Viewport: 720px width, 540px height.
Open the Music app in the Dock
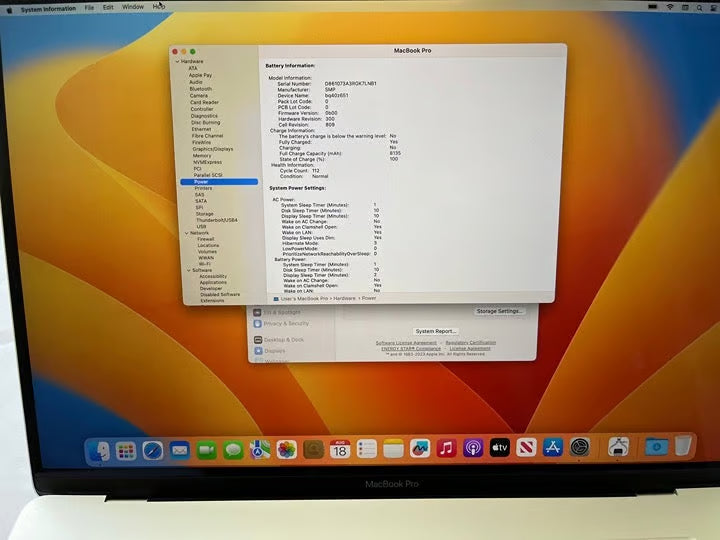[x=446, y=448]
